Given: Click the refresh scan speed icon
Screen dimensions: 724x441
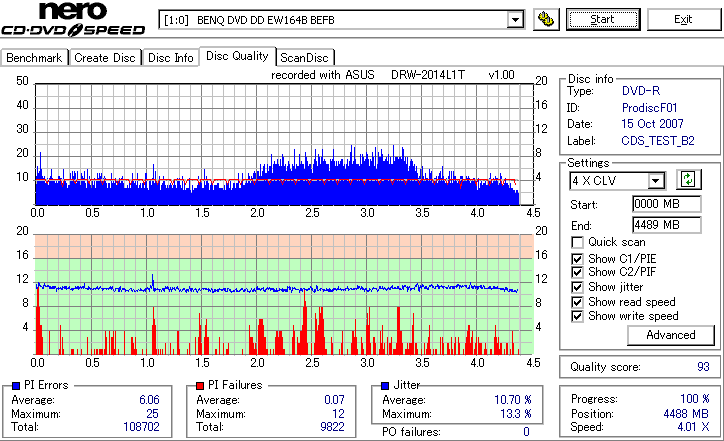Looking at the screenshot, I should (688, 179).
